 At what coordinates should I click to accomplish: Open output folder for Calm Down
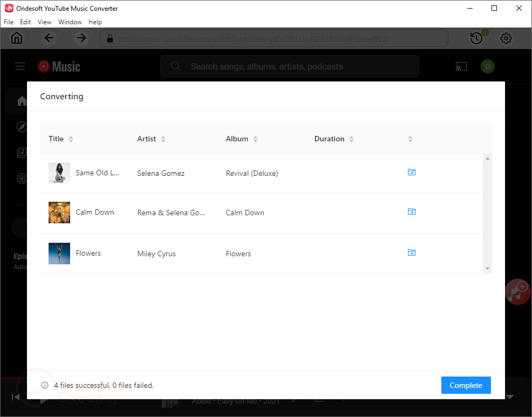(412, 211)
